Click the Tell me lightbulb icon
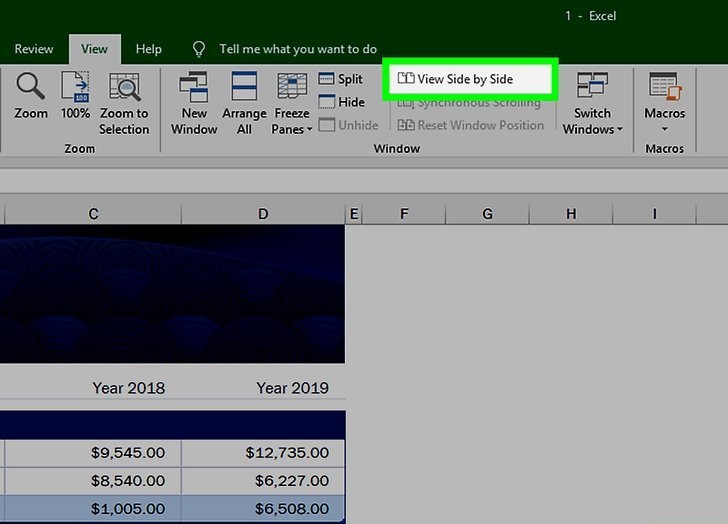The height and width of the screenshot is (524, 728). click(199, 49)
